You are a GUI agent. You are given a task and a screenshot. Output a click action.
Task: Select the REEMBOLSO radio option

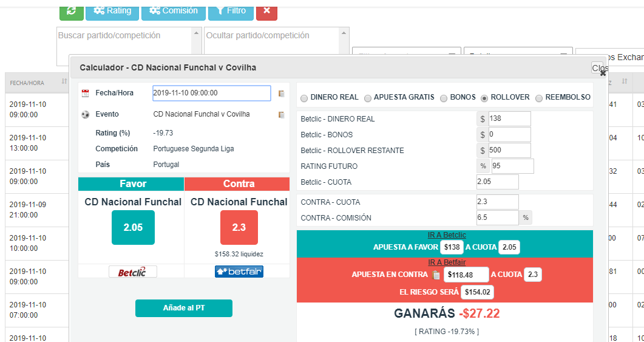[x=539, y=98]
